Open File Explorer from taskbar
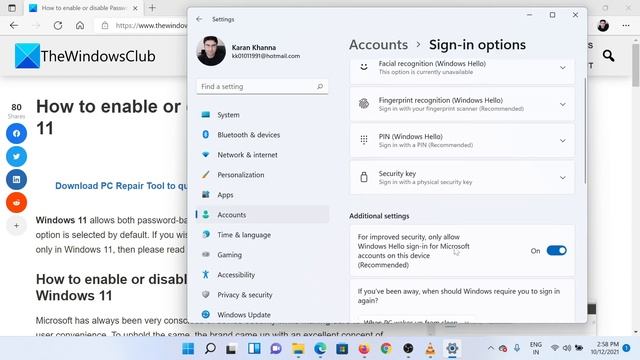 click(298, 349)
